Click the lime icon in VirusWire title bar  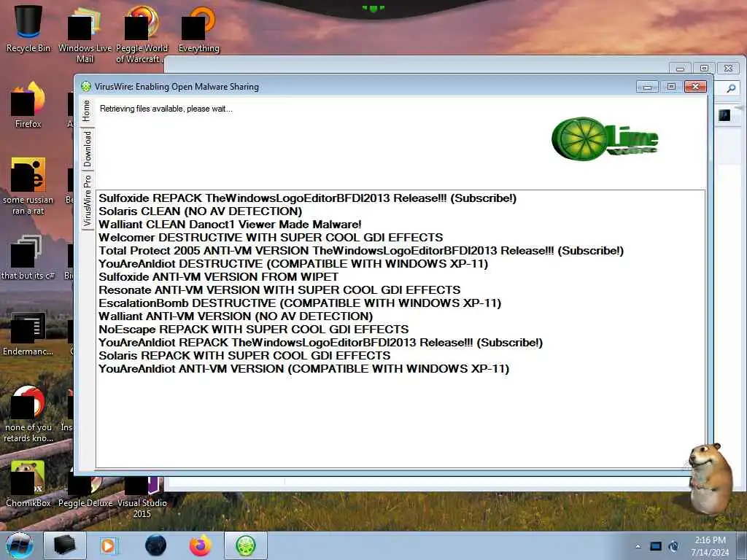pos(86,87)
